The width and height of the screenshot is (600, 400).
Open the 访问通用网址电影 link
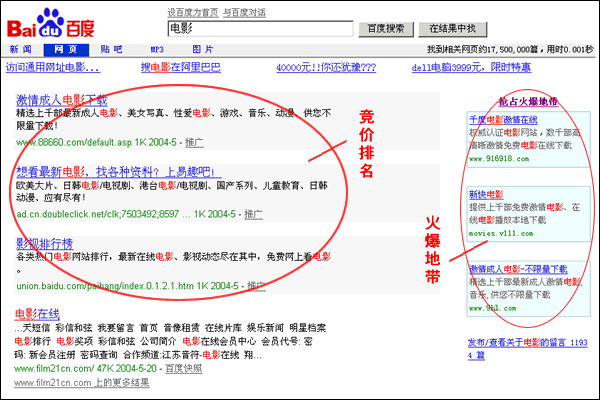pos(53,68)
